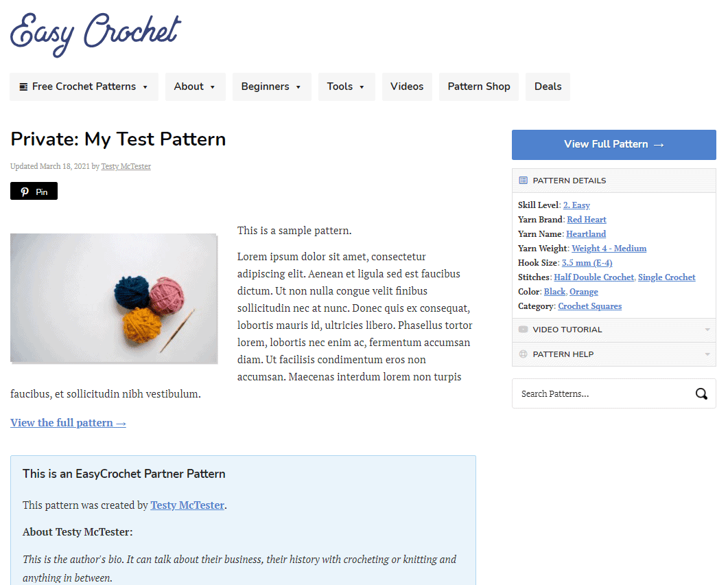
Task: Open the Free Crochet Patterns dropdown
Action: [84, 87]
